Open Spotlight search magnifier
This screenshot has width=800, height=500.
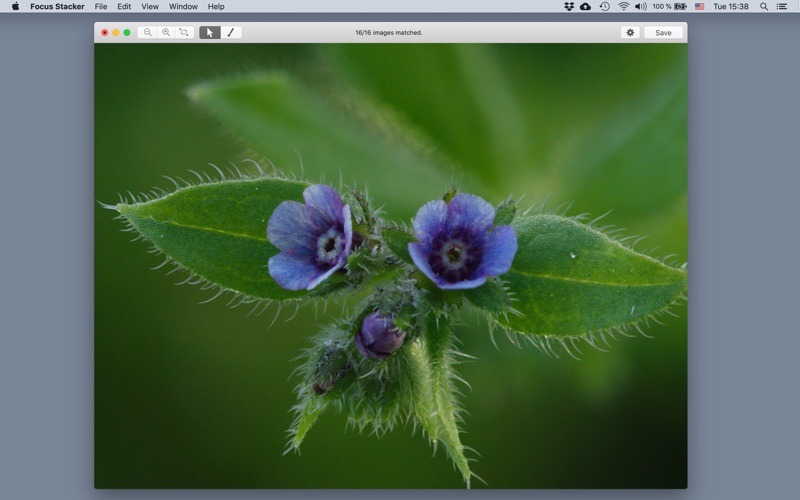tap(764, 7)
